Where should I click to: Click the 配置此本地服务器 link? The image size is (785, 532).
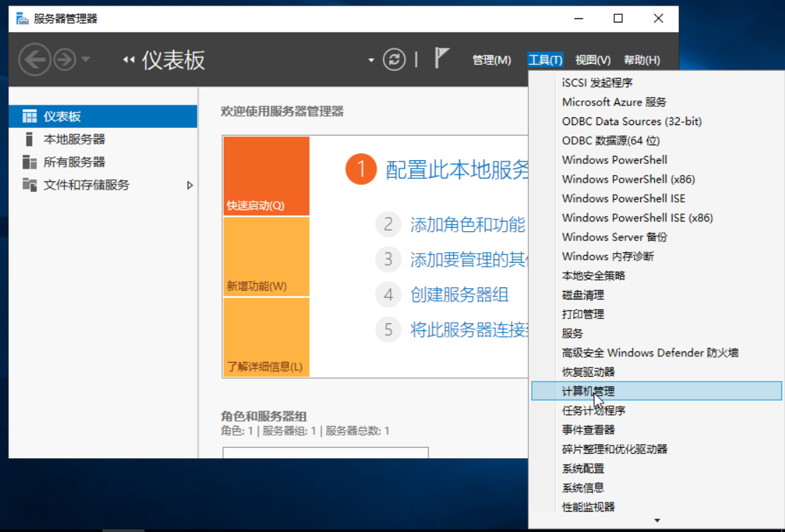pyautogui.click(x=457, y=169)
